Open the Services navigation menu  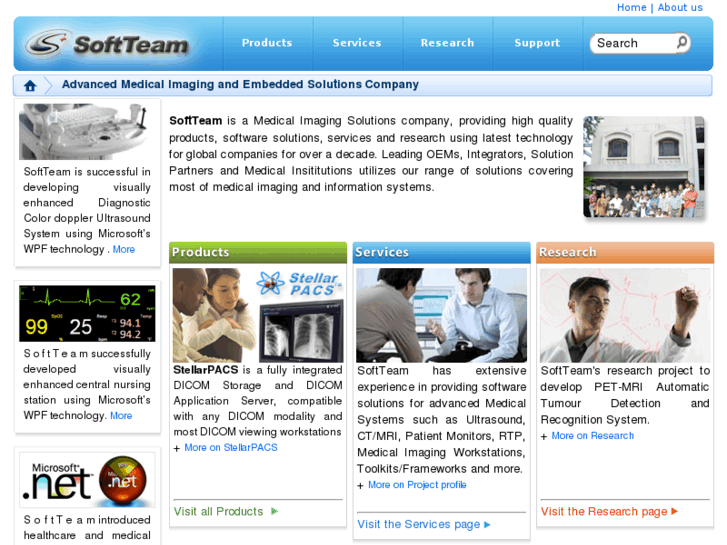[357, 43]
